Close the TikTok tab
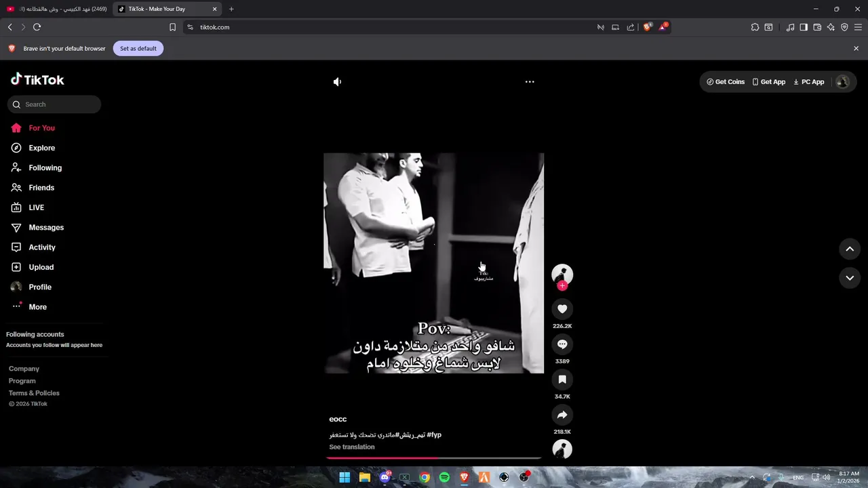The height and width of the screenshot is (488, 868). [215, 9]
